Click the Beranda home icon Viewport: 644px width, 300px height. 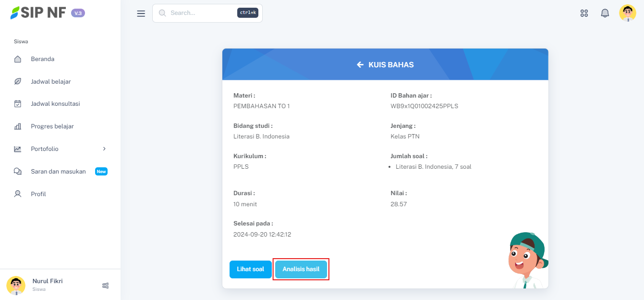point(18,59)
